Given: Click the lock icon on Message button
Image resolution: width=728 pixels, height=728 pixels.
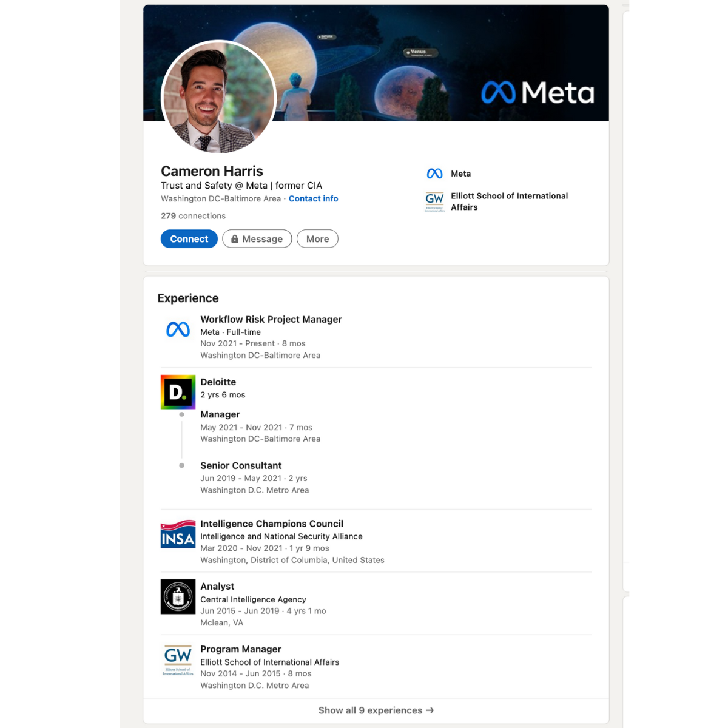Looking at the screenshot, I should (x=235, y=239).
